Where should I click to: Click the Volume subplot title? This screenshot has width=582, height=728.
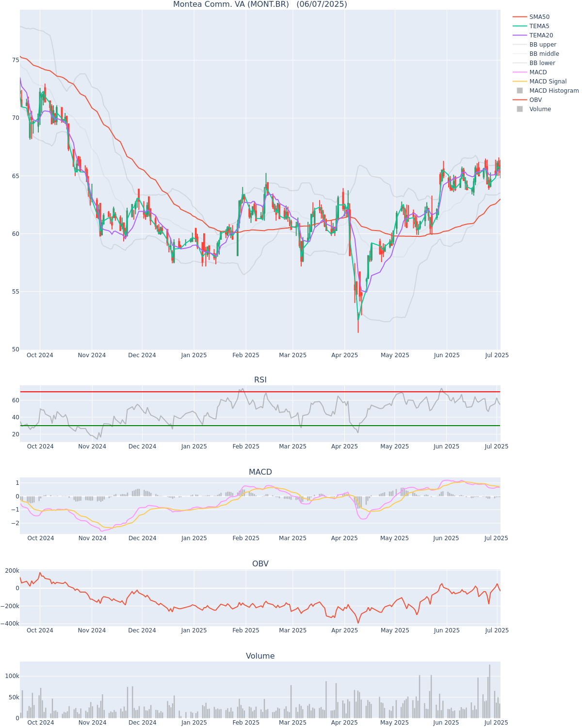point(260,656)
